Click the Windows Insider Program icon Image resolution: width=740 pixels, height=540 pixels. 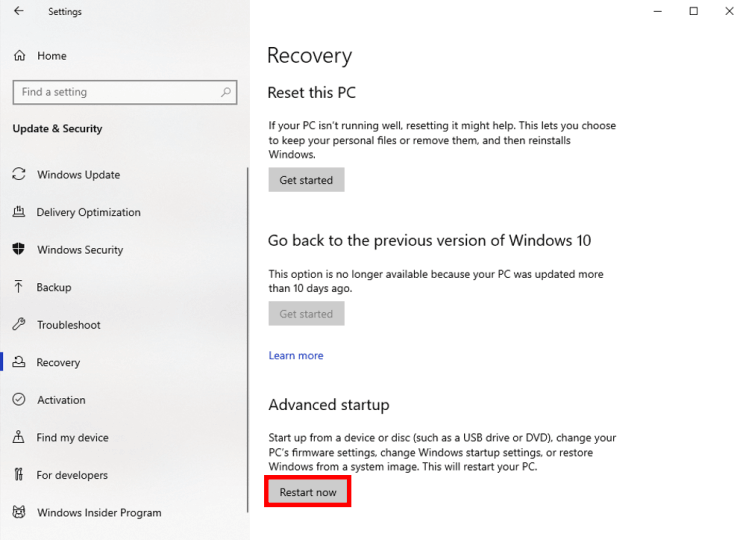18,512
